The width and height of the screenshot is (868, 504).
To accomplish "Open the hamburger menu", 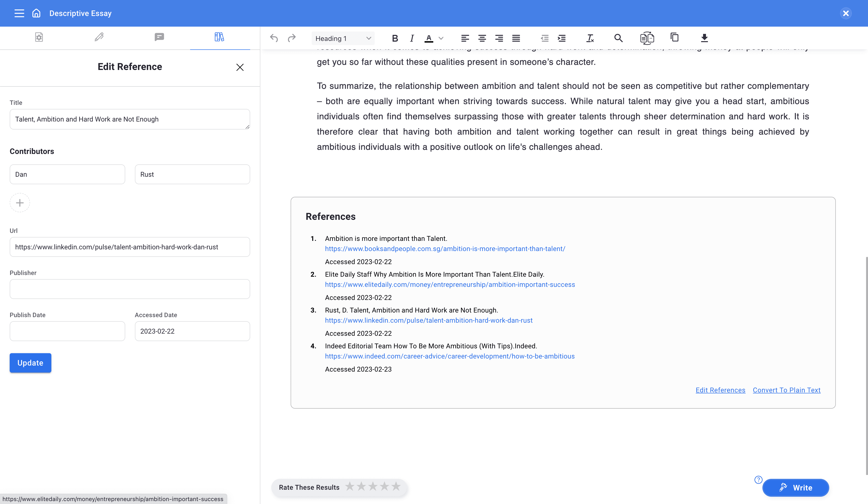I will [19, 13].
